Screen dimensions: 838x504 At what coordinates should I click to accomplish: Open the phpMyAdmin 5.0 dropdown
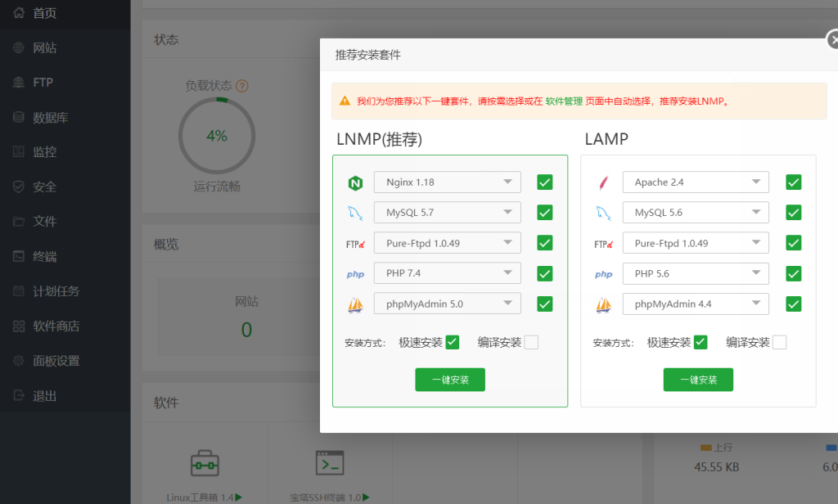pyautogui.click(x=448, y=304)
